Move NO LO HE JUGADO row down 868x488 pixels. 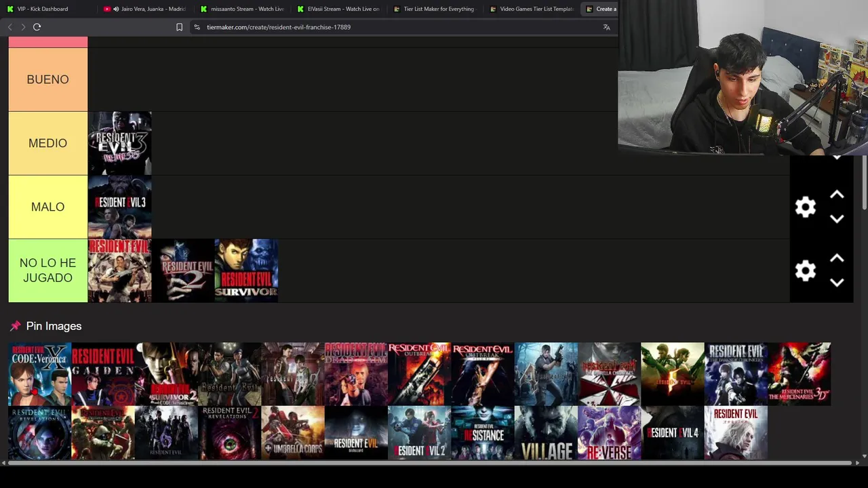(837, 283)
